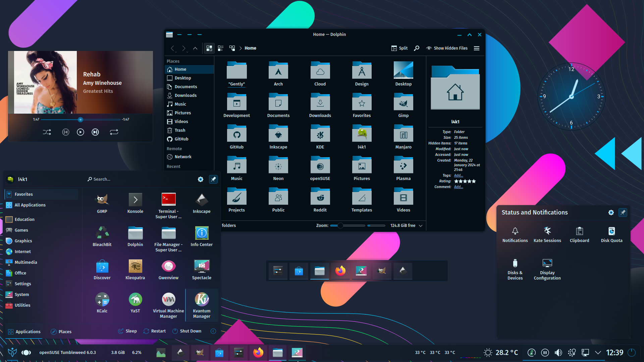644x362 pixels.
Task: Open the Manjaro folder
Action: coord(403,137)
